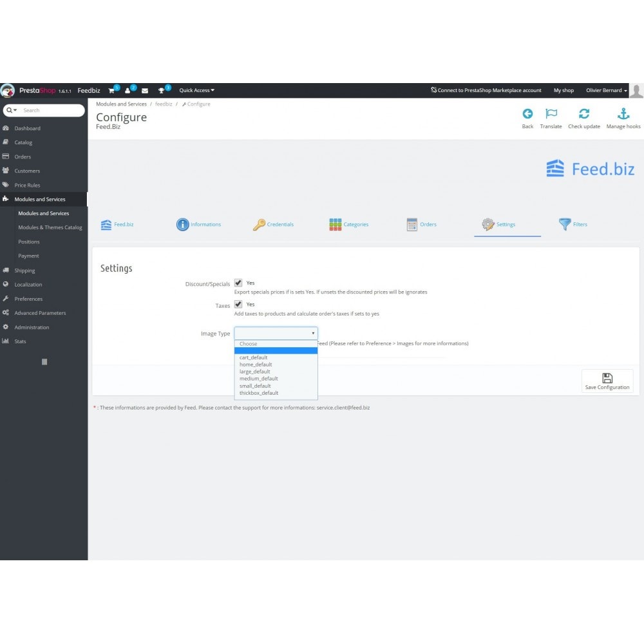644x644 pixels.
Task: Click the Feed.biz tab icon
Action: (x=106, y=225)
